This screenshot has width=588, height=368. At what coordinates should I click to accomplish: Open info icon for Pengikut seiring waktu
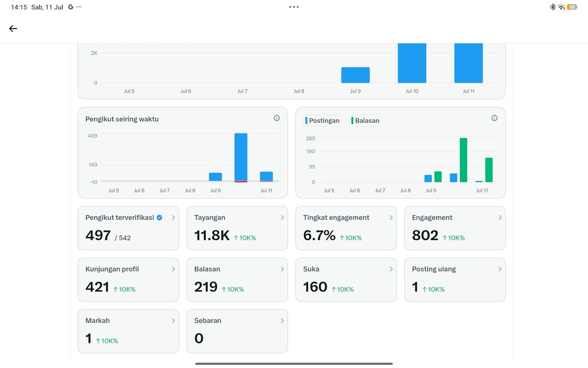pos(277,118)
